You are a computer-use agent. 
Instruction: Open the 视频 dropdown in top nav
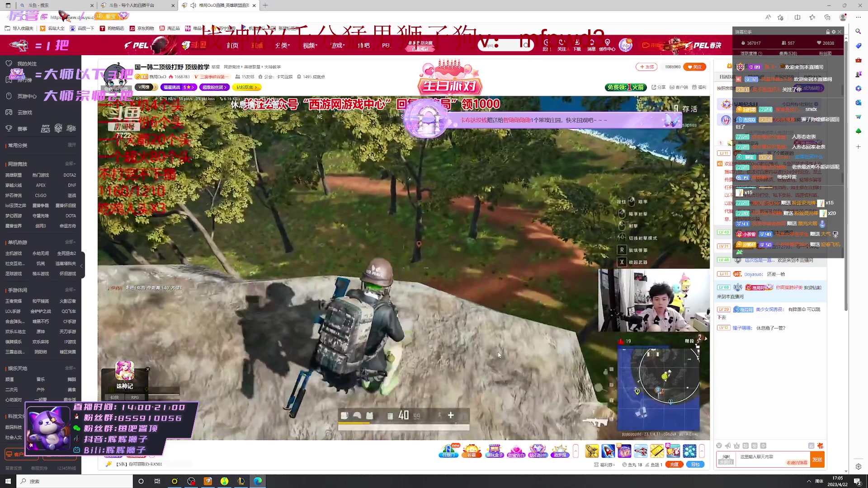pyautogui.click(x=310, y=45)
